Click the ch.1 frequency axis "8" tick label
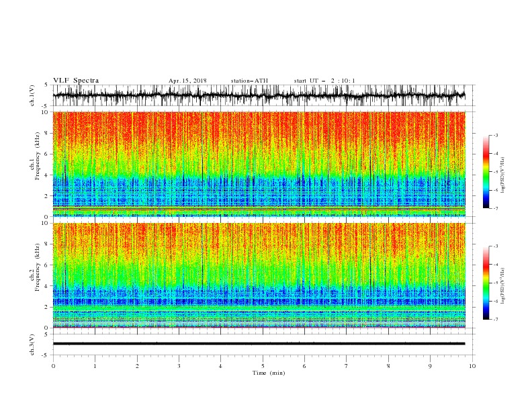The image size is (532, 411). point(46,133)
